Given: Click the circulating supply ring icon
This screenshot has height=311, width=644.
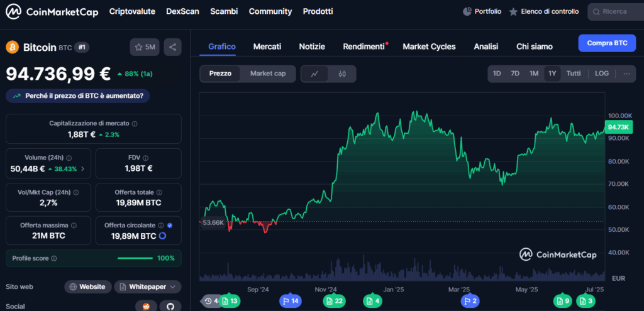Looking at the screenshot, I should 162,236.
